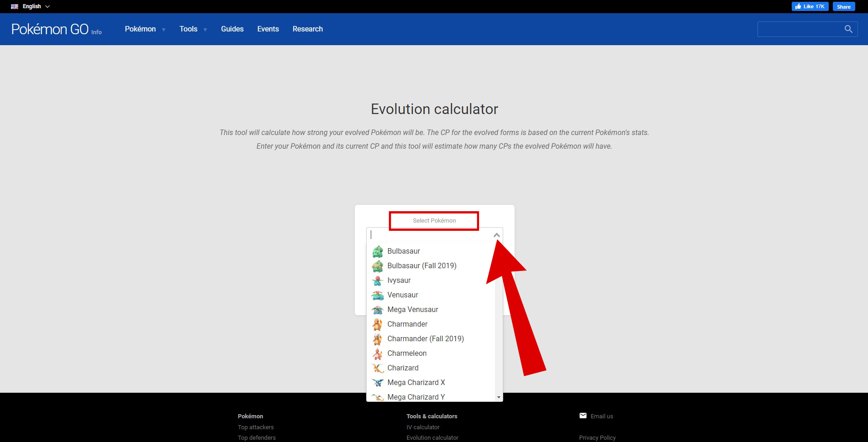Pick Venusaur in the Pokémon list
Screen dimensions: 868x442
pos(431,295)
